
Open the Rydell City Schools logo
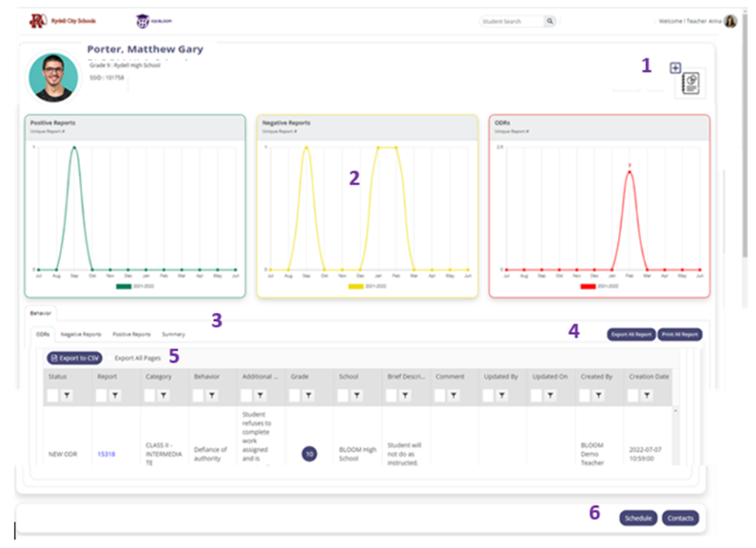coord(63,21)
